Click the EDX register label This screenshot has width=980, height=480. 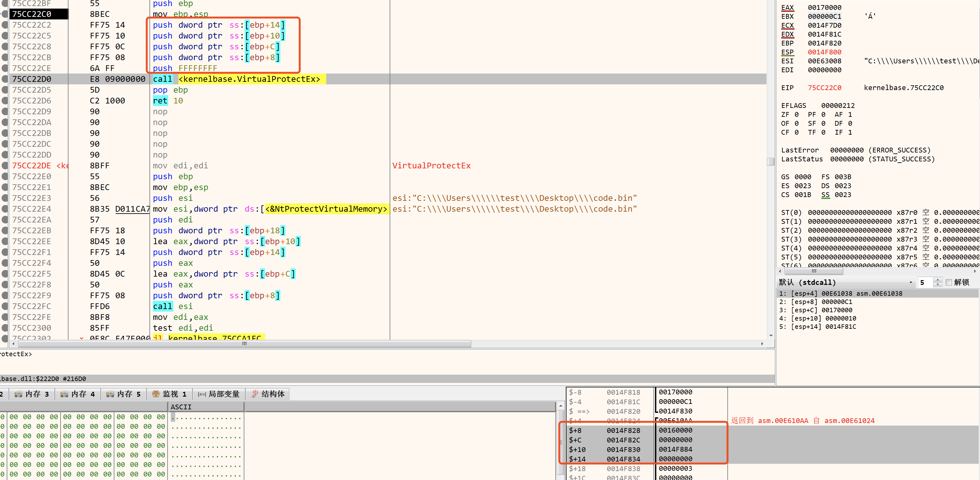click(787, 34)
